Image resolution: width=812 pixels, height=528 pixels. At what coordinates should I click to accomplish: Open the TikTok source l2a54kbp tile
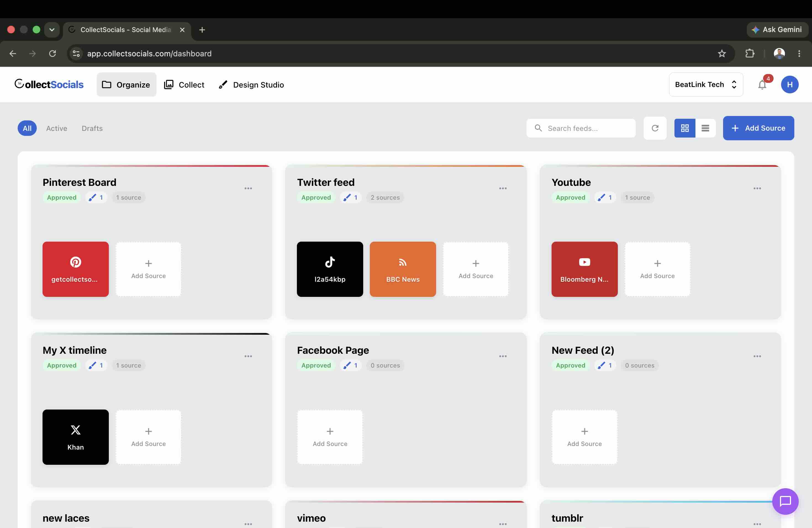330,269
